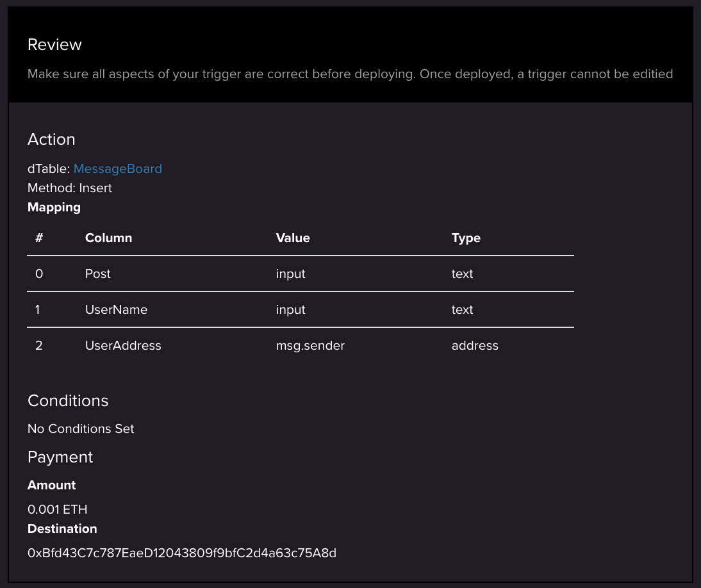Image resolution: width=701 pixels, height=588 pixels.
Task: Select the 0.001 ETH amount
Action: pos(58,510)
